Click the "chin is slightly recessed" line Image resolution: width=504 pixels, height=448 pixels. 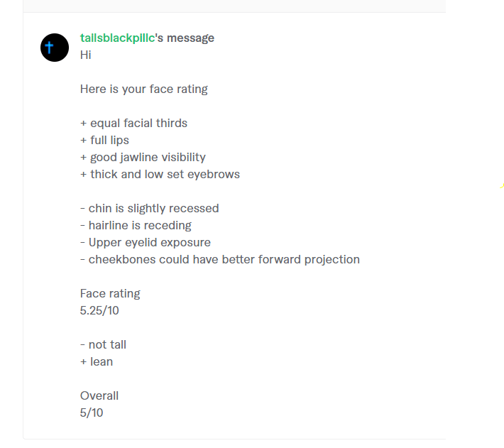(x=150, y=209)
